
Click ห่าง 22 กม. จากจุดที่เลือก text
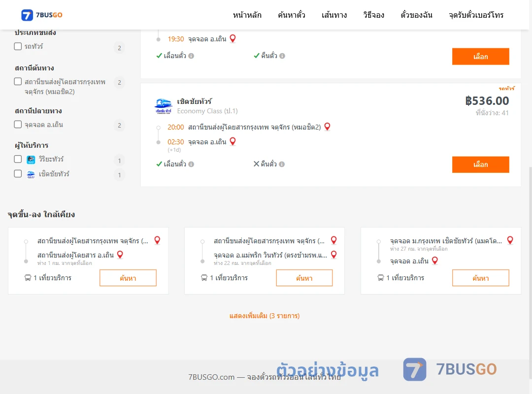click(x=242, y=263)
